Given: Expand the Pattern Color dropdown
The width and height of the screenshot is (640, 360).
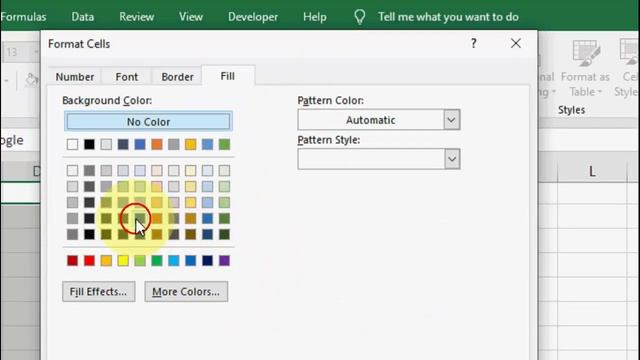Looking at the screenshot, I should click(451, 120).
